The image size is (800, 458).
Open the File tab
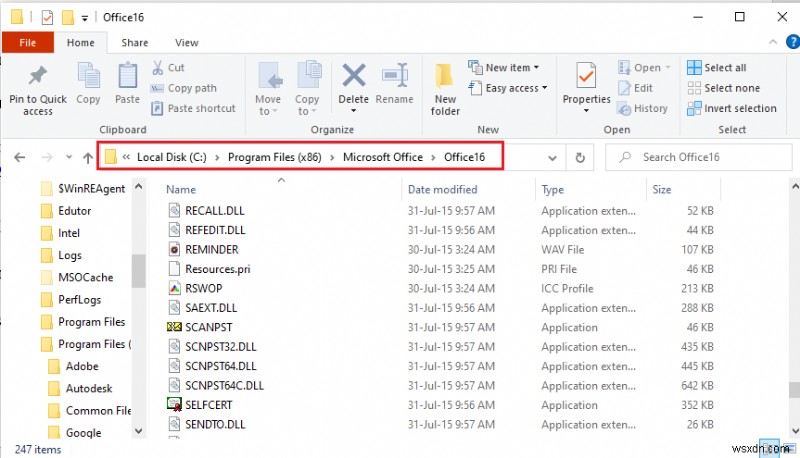28,43
